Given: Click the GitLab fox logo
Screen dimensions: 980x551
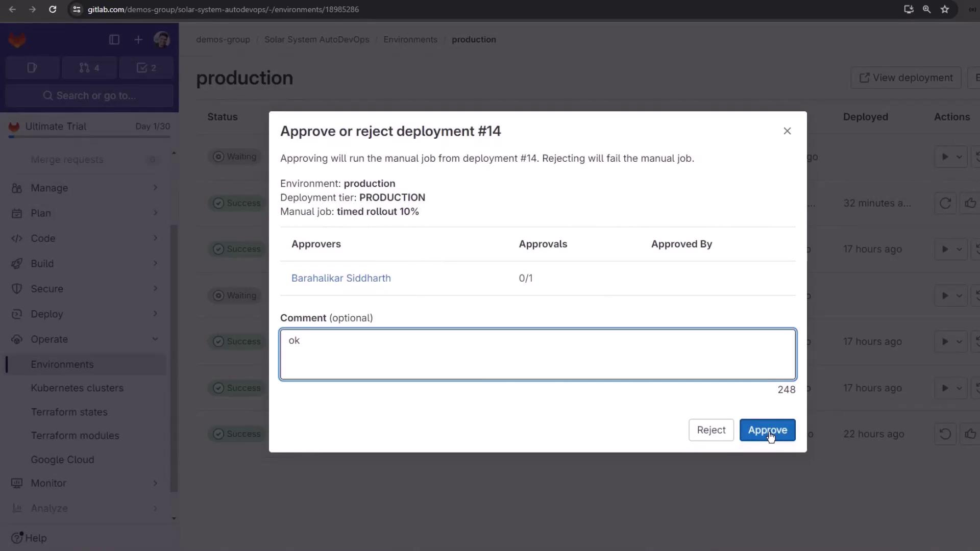Looking at the screenshot, I should pyautogui.click(x=17, y=40).
